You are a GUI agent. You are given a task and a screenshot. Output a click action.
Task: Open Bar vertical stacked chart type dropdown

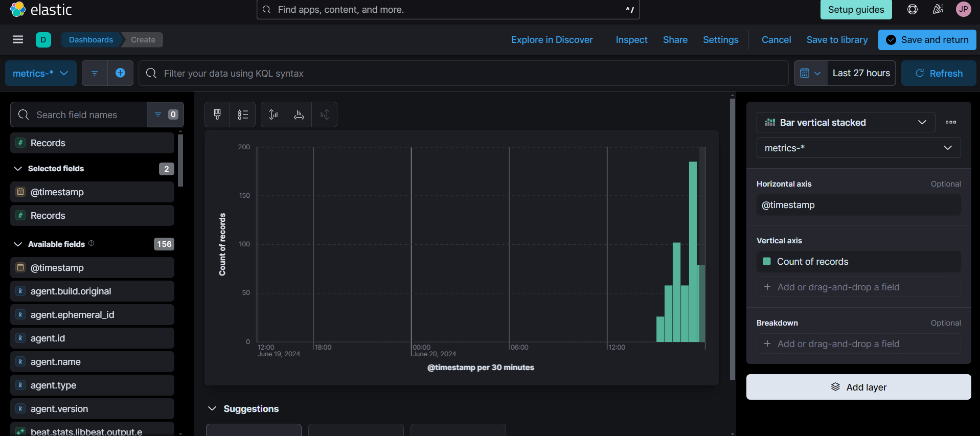pos(846,122)
